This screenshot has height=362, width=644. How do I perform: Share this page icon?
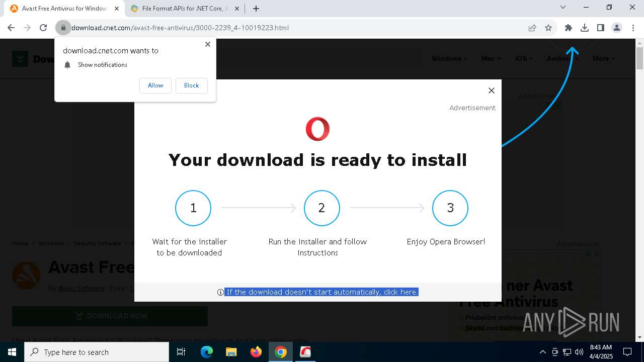(532, 28)
